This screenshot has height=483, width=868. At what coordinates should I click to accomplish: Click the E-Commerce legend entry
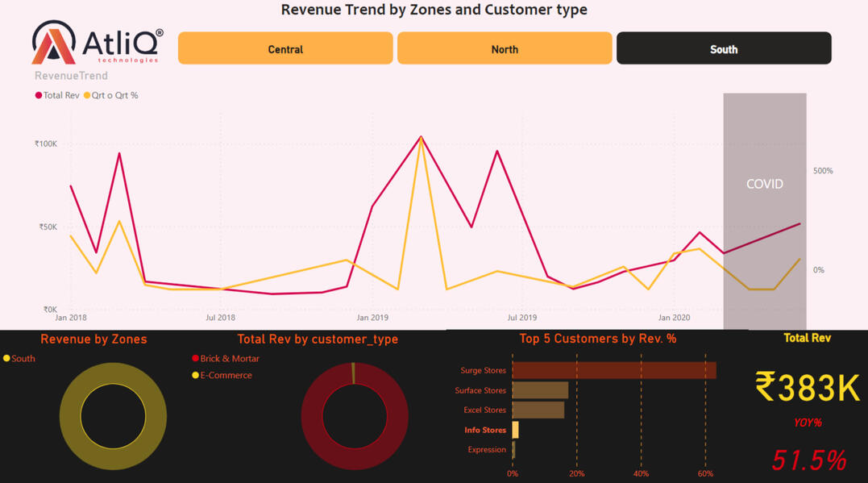226,375
